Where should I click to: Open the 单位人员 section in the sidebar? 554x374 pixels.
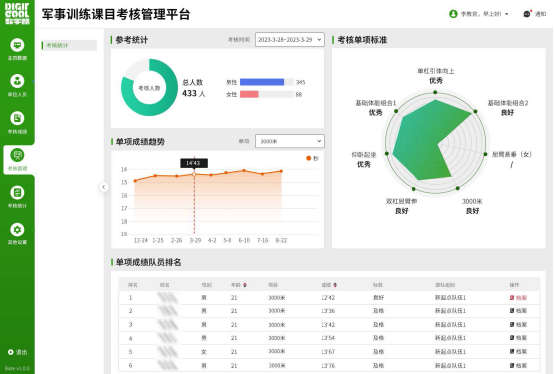pyautogui.click(x=17, y=86)
